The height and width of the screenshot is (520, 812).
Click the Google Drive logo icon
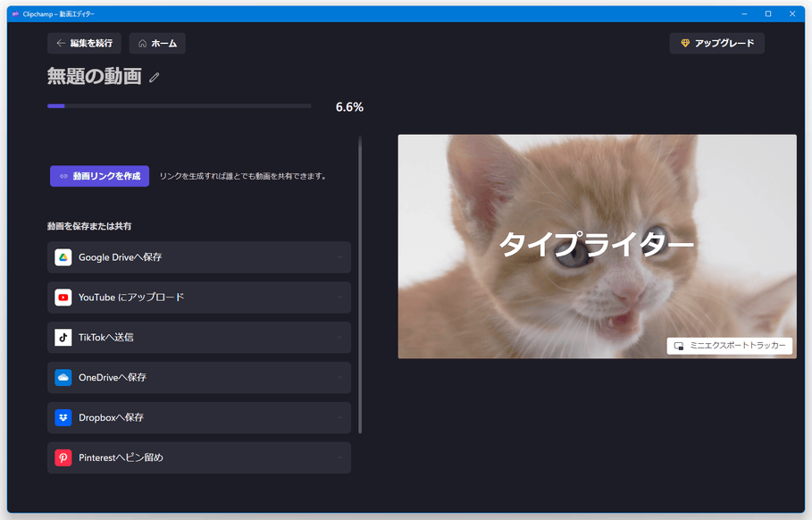pos(63,257)
